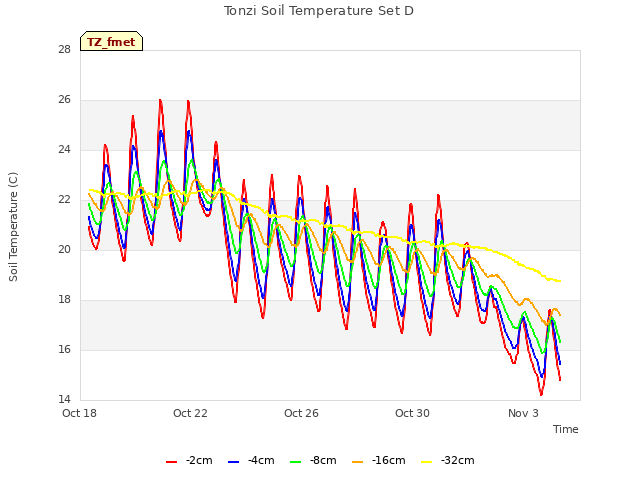Click the Soil Temperature (C) axis label
The image size is (640, 480).
point(13,227)
